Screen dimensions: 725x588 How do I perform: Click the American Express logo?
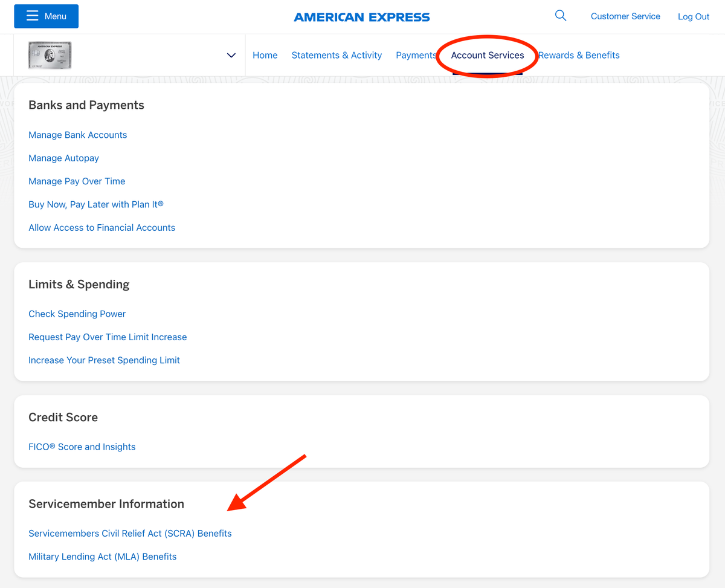[361, 17]
